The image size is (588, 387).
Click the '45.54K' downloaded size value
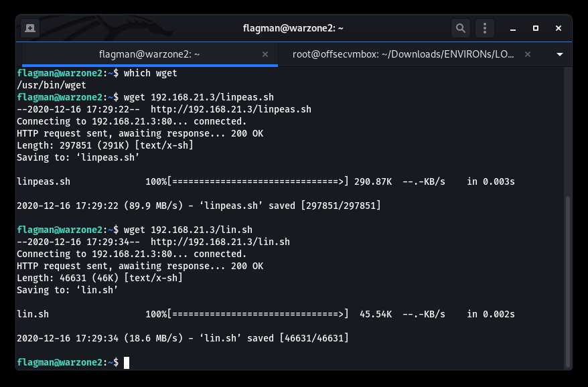pyautogui.click(x=376, y=314)
